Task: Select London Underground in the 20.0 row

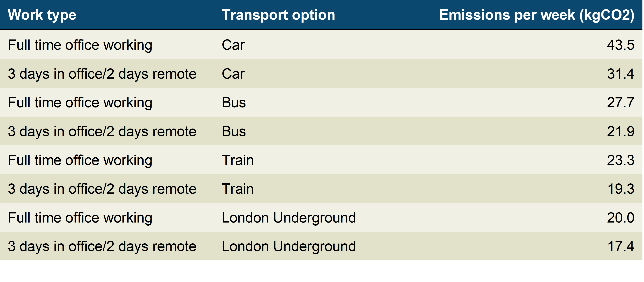Action: coord(288,218)
